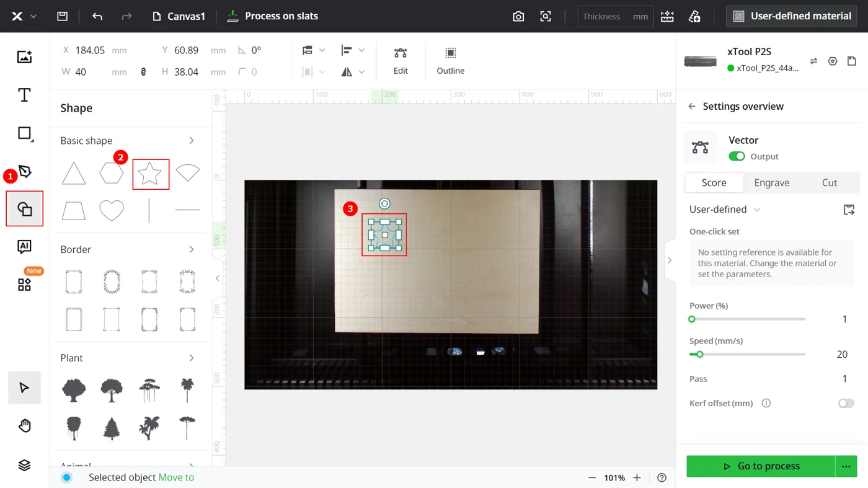Switch to the Cut tab
Screen dimensions: 868x488
830,182
